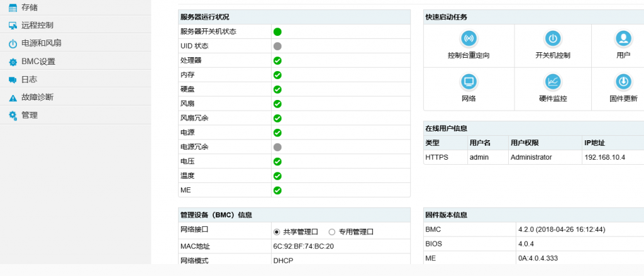The image size is (644, 276).
Task: Expand the 远程控制 sidebar section
Action: (x=37, y=25)
